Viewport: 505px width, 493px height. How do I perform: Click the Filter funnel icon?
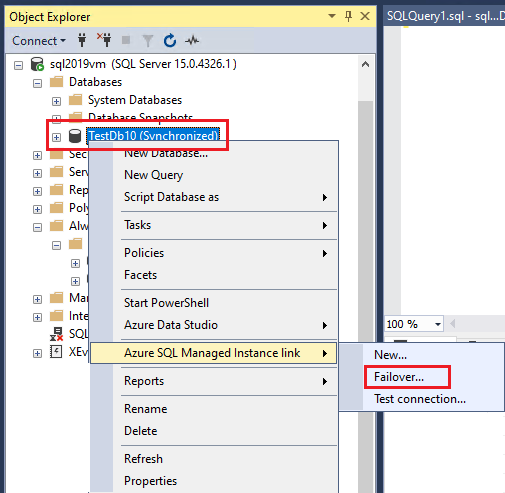click(x=148, y=41)
